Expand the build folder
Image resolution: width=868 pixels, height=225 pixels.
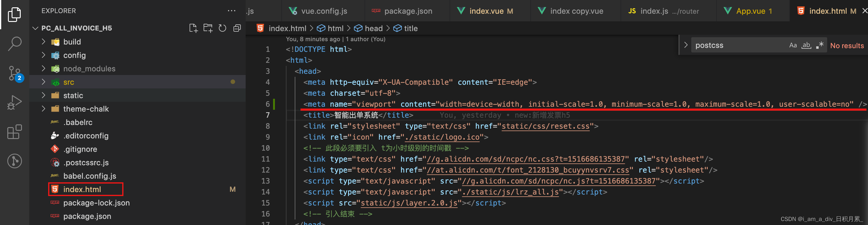pyautogui.click(x=44, y=41)
